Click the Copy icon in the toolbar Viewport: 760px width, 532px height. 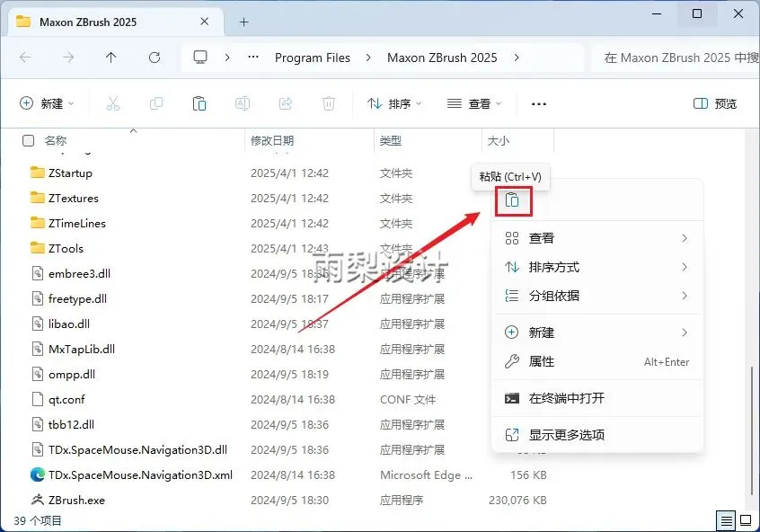pos(156,103)
